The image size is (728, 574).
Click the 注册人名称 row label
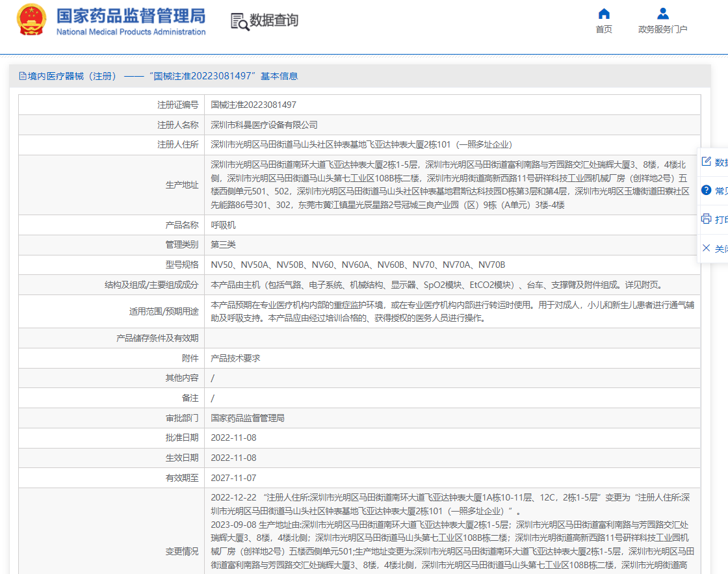point(178,125)
